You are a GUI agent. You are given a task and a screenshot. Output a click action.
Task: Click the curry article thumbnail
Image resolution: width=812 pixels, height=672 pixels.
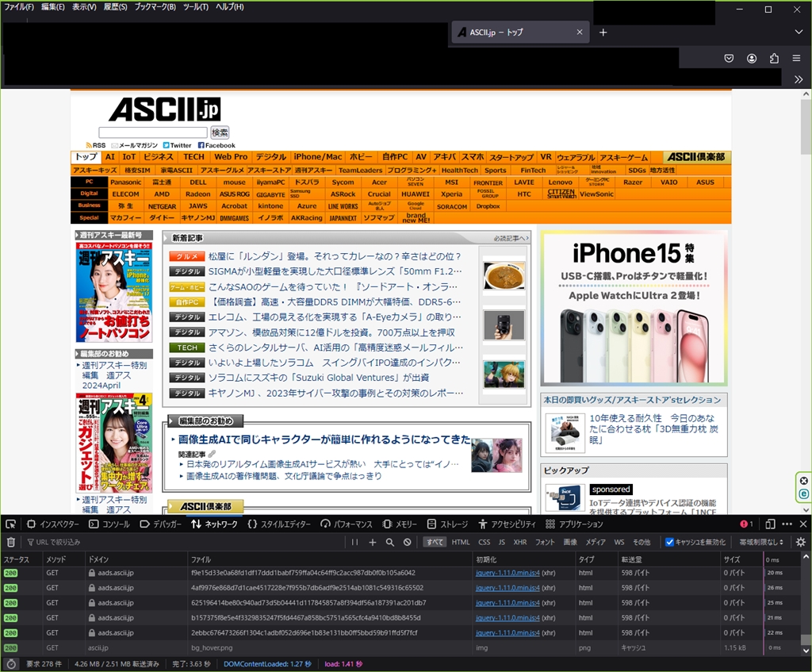[x=504, y=275]
